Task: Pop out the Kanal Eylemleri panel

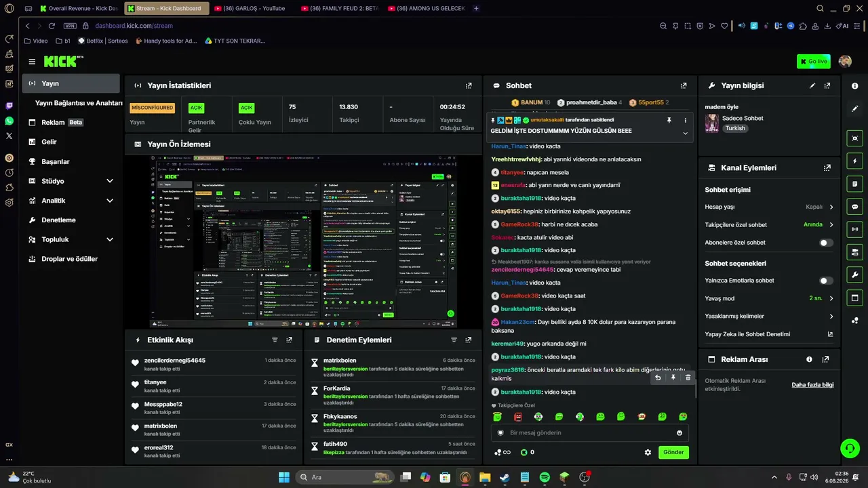Action: pos(827,168)
